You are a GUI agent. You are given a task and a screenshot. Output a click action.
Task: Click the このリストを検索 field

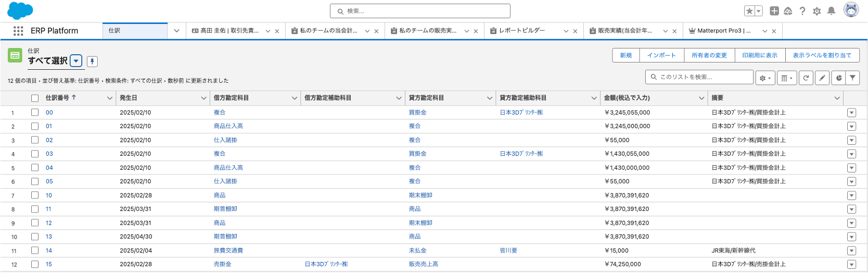[x=699, y=77]
